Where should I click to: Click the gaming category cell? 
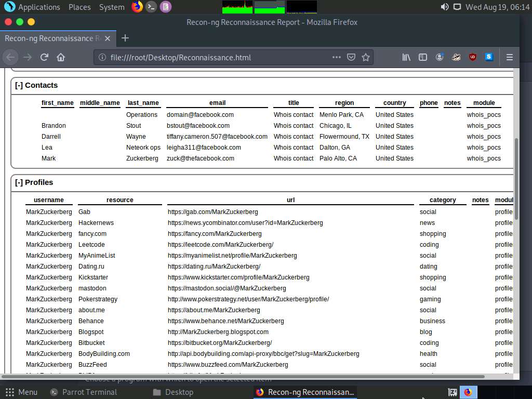pyautogui.click(x=430, y=299)
